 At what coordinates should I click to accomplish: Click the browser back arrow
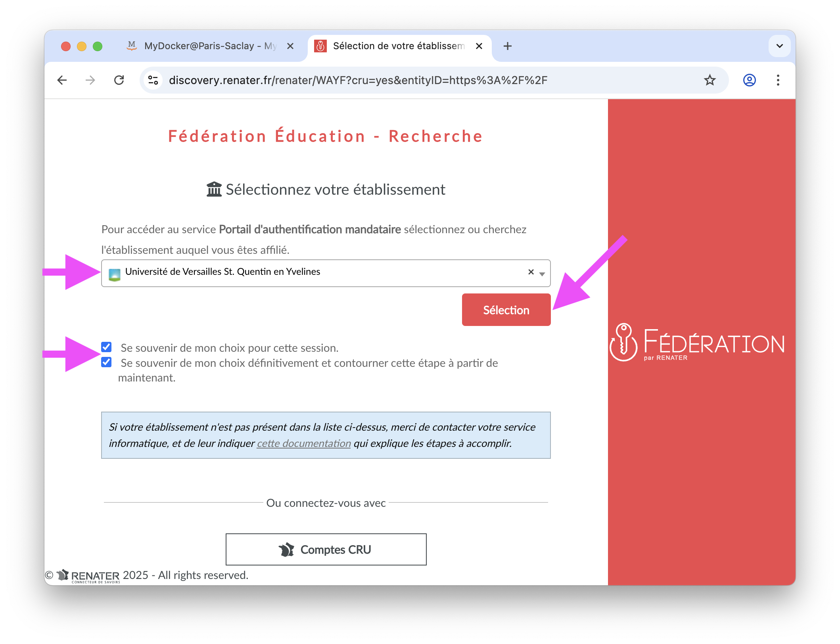pyautogui.click(x=62, y=80)
